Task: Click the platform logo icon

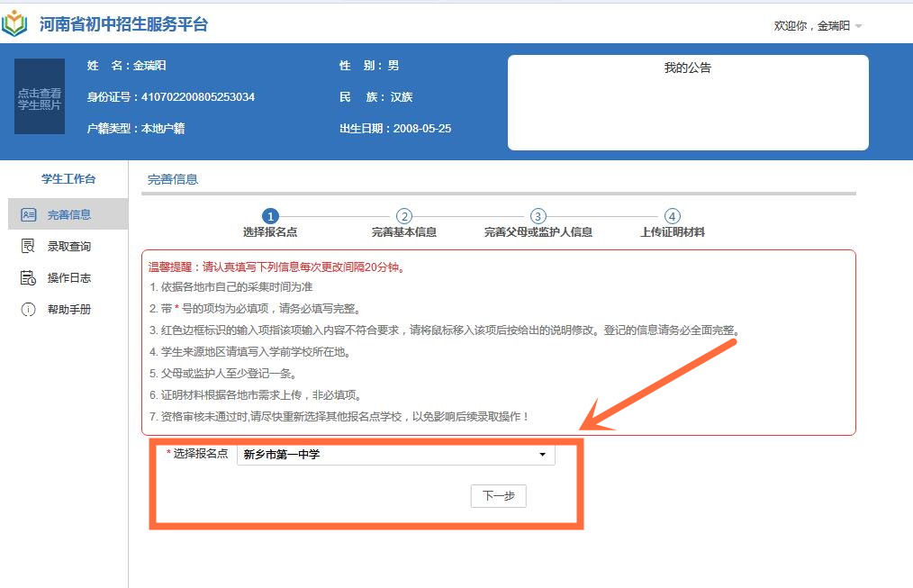Action: click(15, 23)
